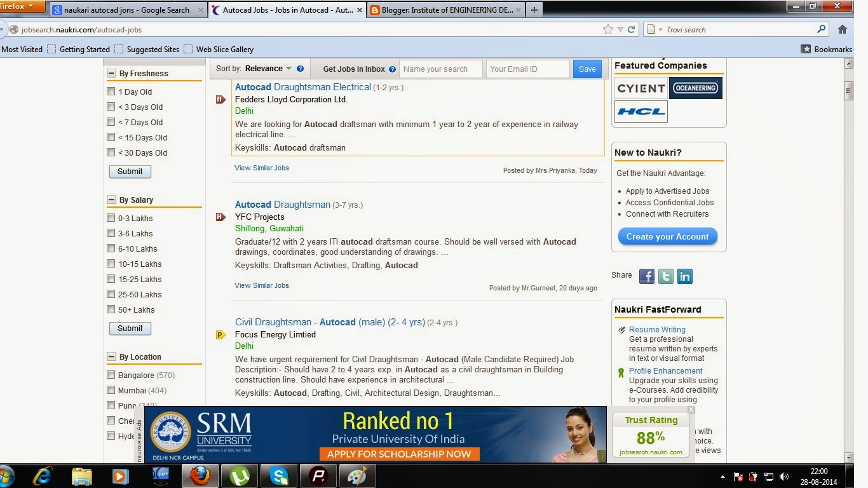Image resolution: width=868 pixels, height=488 pixels.
Task: Submit the By Freshness filter
Action: pos(130,172)
